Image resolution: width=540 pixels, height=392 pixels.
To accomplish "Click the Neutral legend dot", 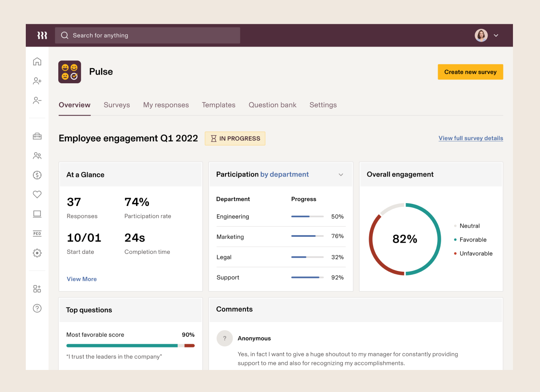I will tap(455, 226).
